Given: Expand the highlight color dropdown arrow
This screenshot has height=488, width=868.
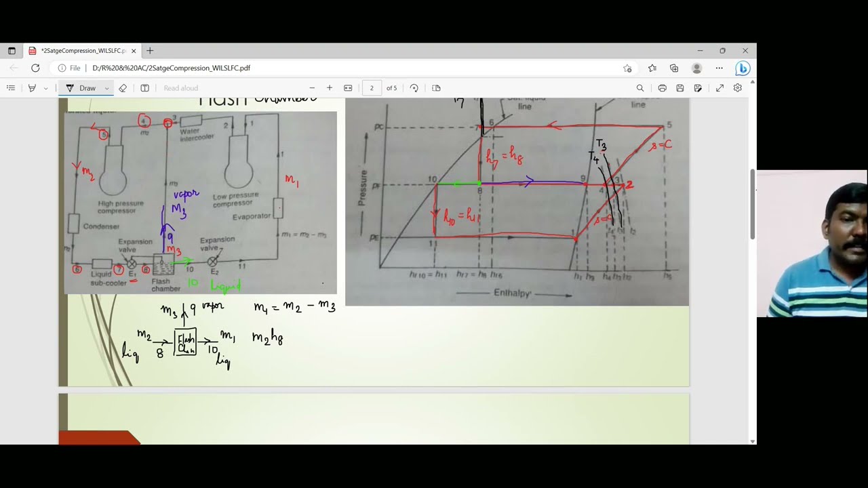Looking at the screenshot, I should coord(45,88).
